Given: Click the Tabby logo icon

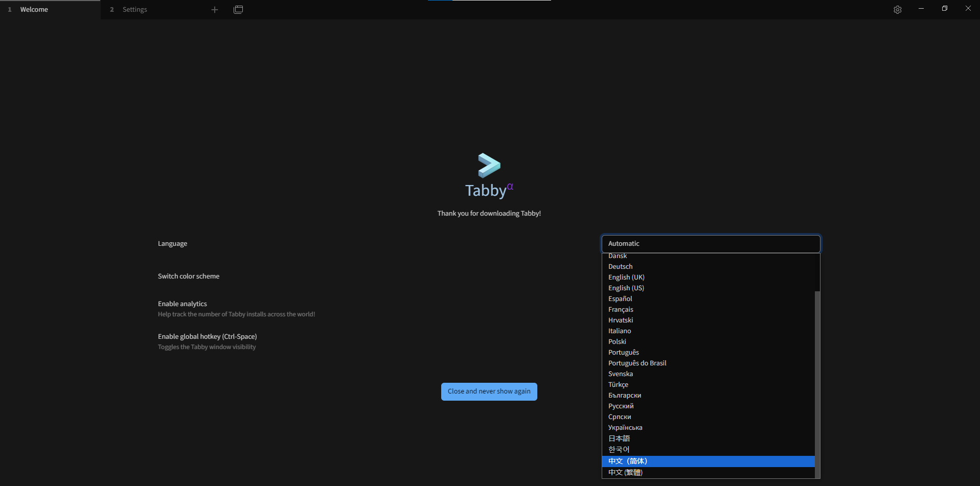Looking at the screenshot, I should tap(489, 165).
